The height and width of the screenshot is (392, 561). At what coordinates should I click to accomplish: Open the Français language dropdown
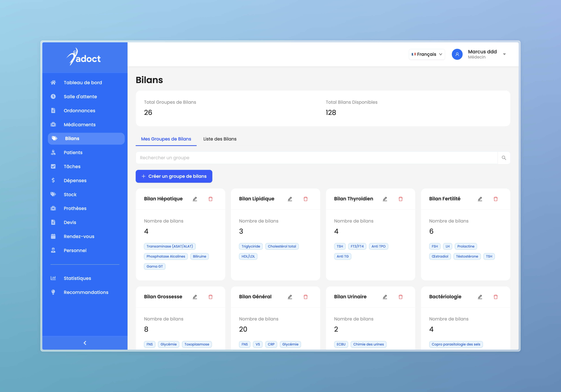click(x=427, y=54)
